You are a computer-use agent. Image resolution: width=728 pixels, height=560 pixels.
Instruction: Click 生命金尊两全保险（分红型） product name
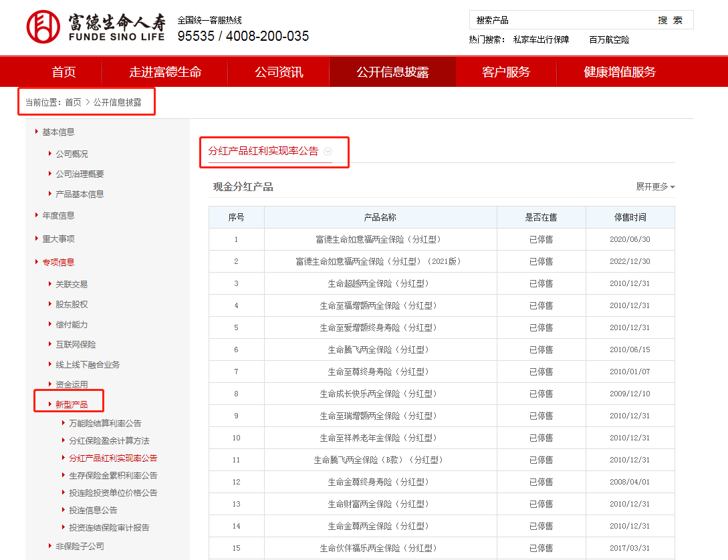(x=378, y=526)
